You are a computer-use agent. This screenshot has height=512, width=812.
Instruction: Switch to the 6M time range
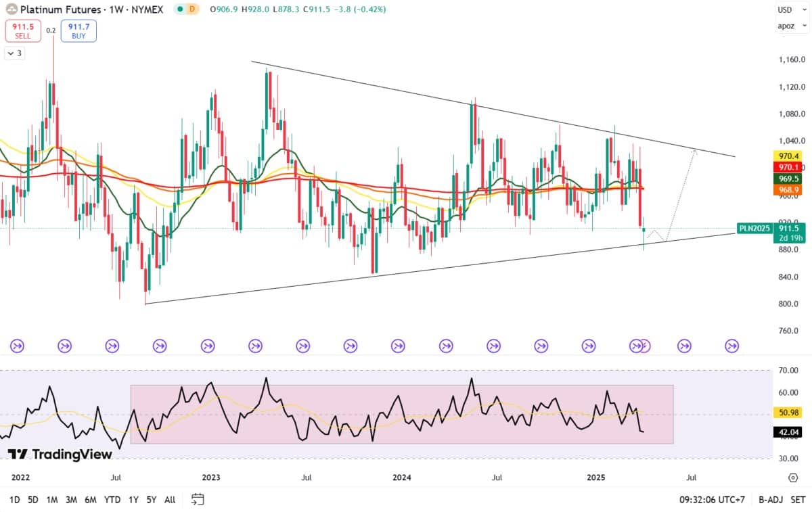[x=91, y=500]
